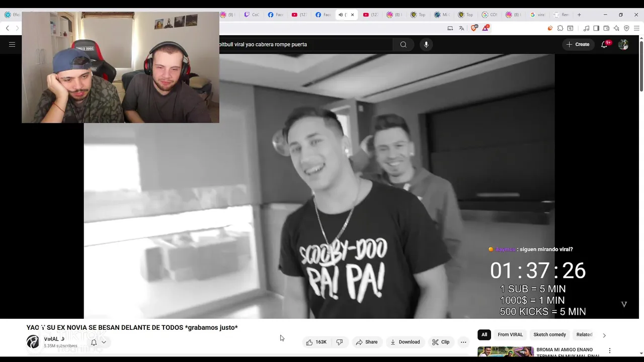The width and height of the screenshot is (644, 362).
Task: Open the music note media control icon
Action: click(586, 28)
